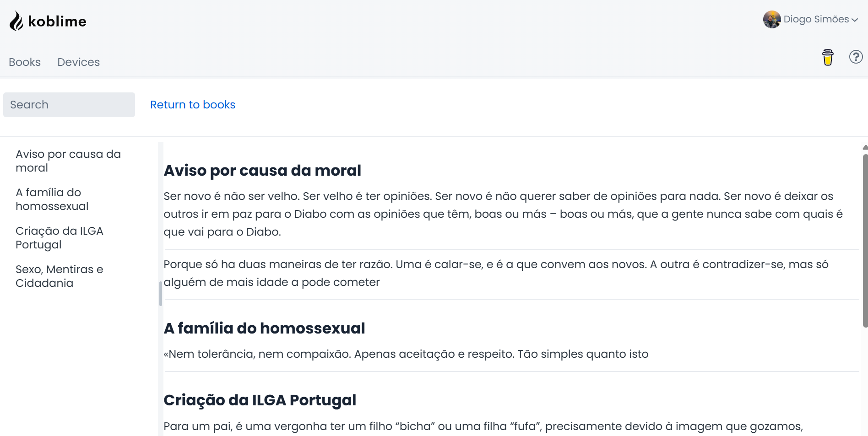Click the 'A família do homossexual' heading
The width and height of the screenshot is (868, 436).
pos(264,328)
